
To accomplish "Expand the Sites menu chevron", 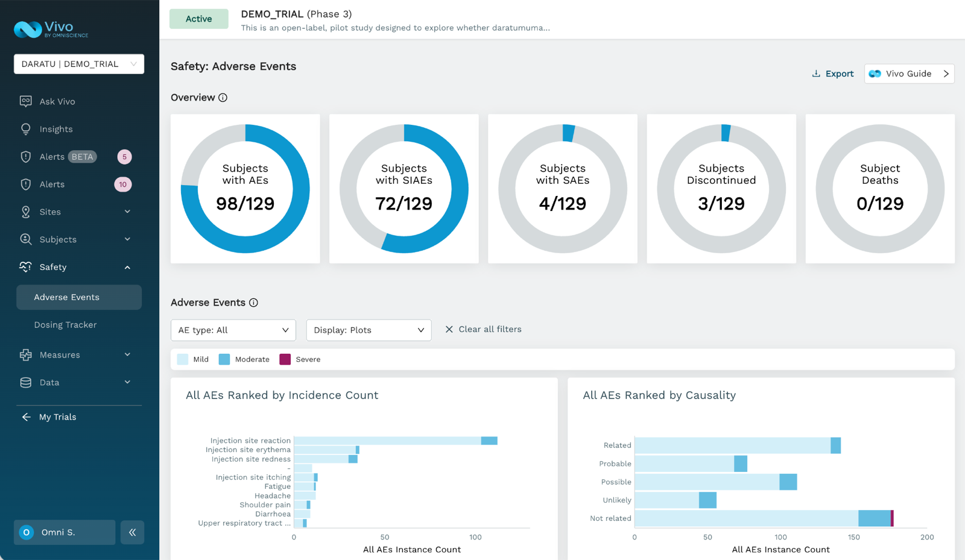I will [127, 212].
